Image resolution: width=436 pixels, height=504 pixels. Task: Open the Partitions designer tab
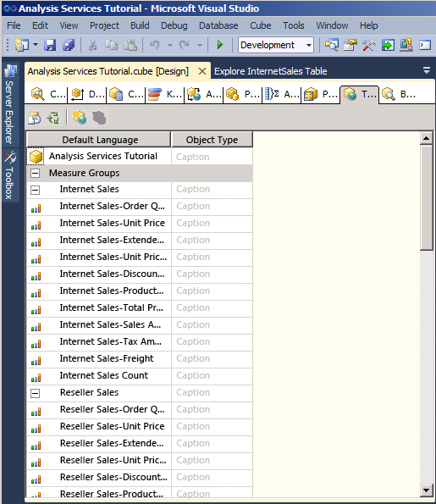click(x=242, y=94)
